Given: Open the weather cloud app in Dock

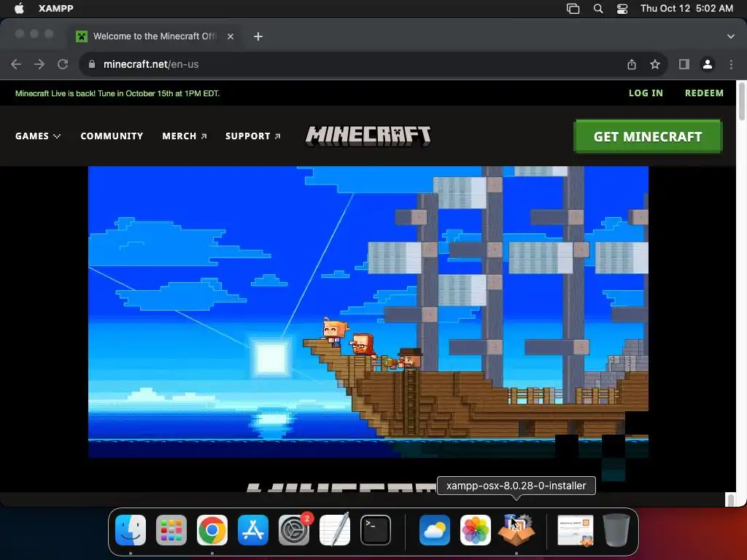Looking at the screenshot, I should click(x=435, y=530).
